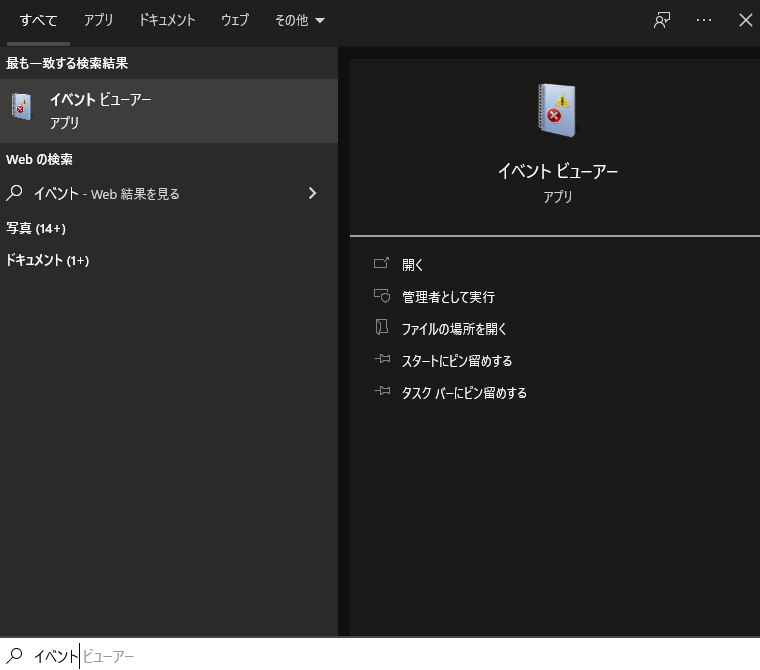
Task: Click the イベント ビューアー title in preview pane
Action: click(x=557, y=171)
